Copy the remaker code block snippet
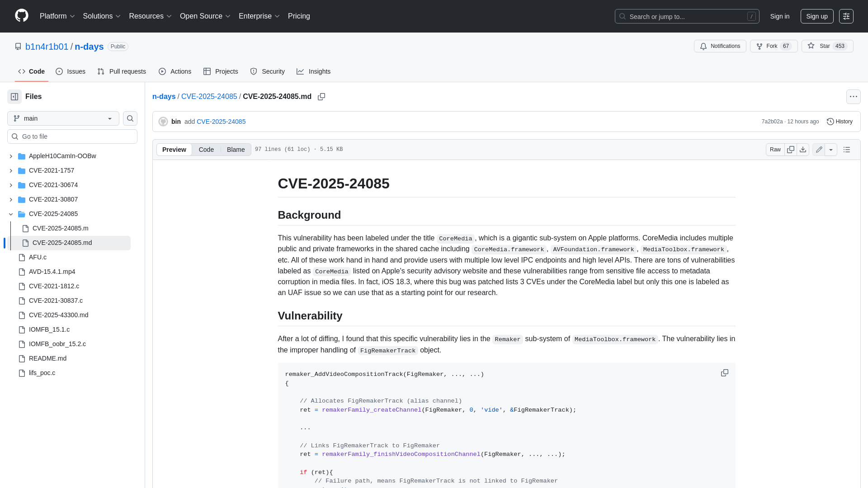This screenshot has width=868, height=488. (725, 373)
